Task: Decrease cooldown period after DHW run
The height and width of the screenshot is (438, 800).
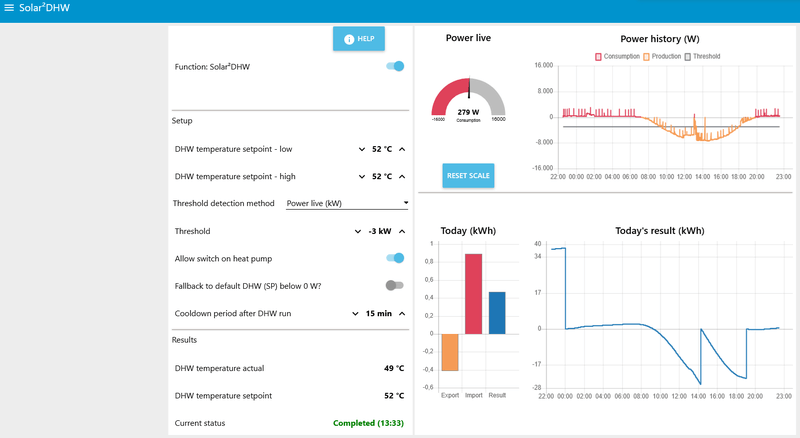Action: (355, 314)
